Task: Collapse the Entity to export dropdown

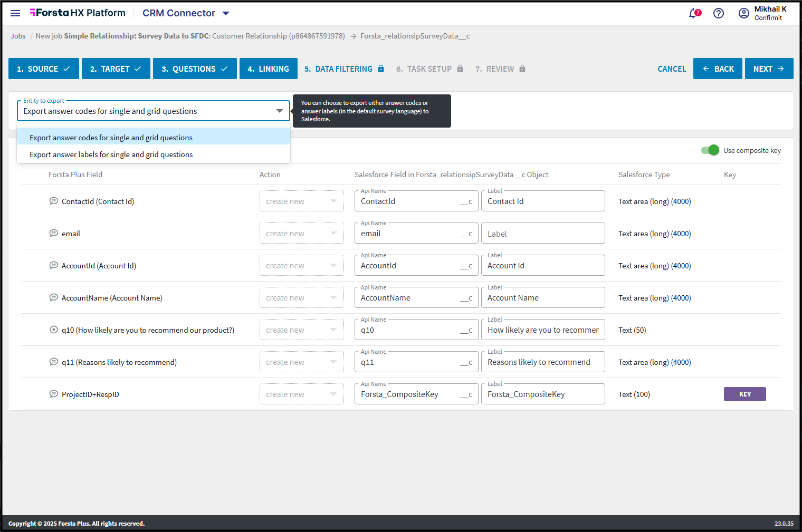Action: 280,111
